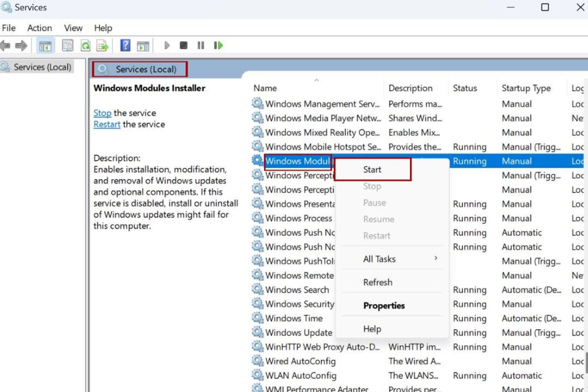Viewport: 588px width, 392px height.
Task: Click the Stop Service toolbar icon
Action: coord(183,45)
